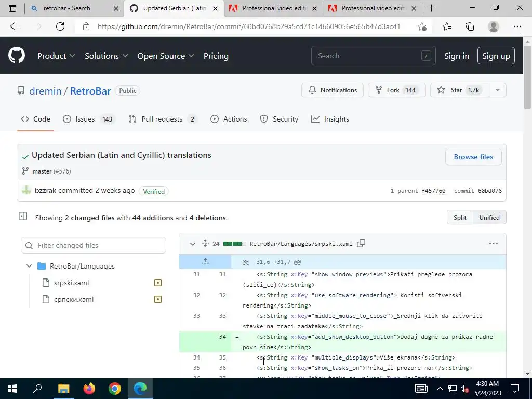Copy srpski.xaml file path to clipboard
The image size is (532, 399).
[x=361, y=243]
